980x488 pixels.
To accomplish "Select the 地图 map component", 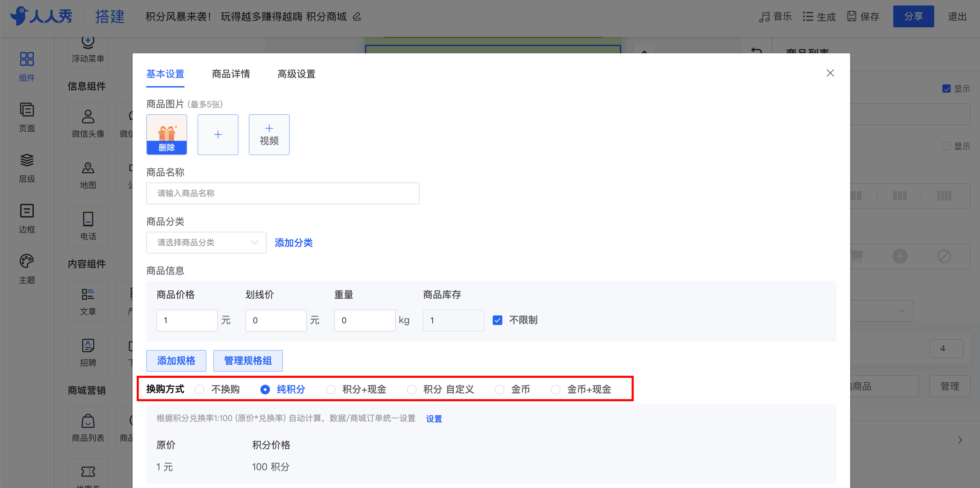I will (x=88, y=175).
